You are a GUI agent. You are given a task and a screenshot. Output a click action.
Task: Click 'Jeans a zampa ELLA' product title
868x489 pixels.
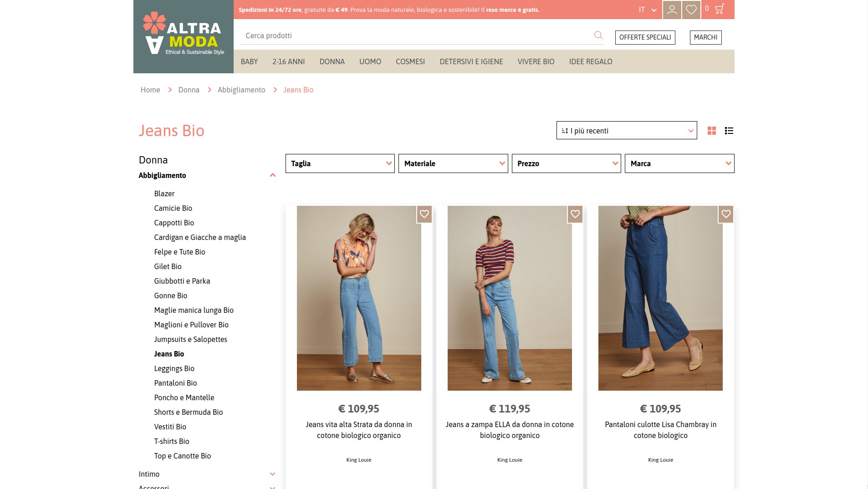510,430
